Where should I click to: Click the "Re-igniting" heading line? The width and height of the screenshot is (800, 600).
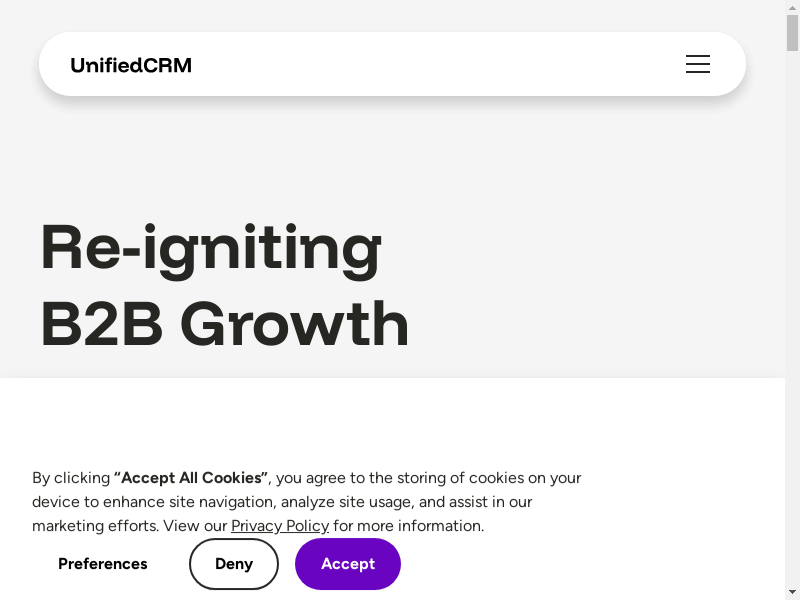[211, 248]
